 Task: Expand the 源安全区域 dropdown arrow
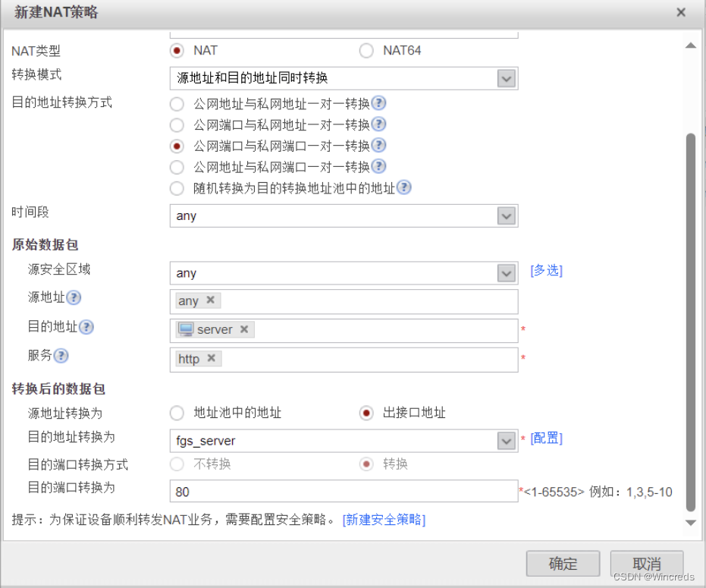point(506,273)
